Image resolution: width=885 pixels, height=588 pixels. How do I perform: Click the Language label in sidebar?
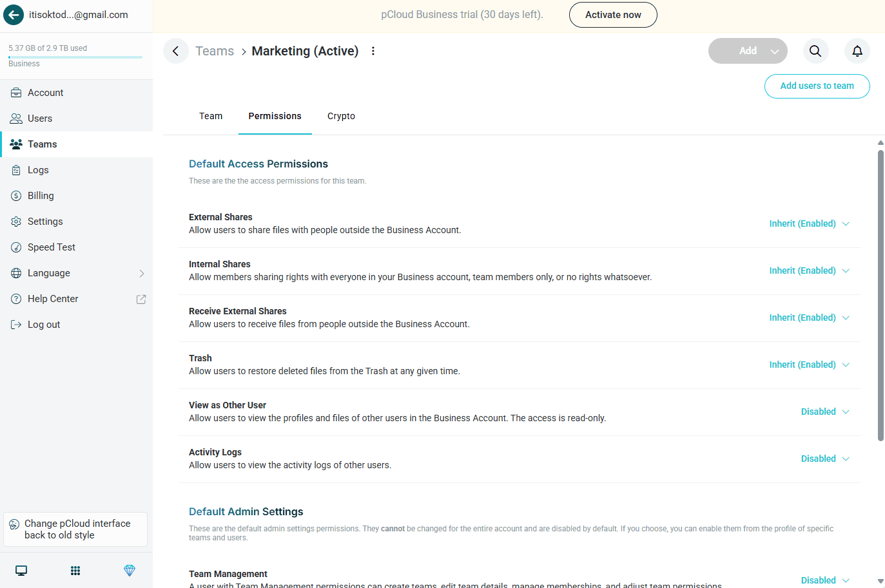pos(49,273)
